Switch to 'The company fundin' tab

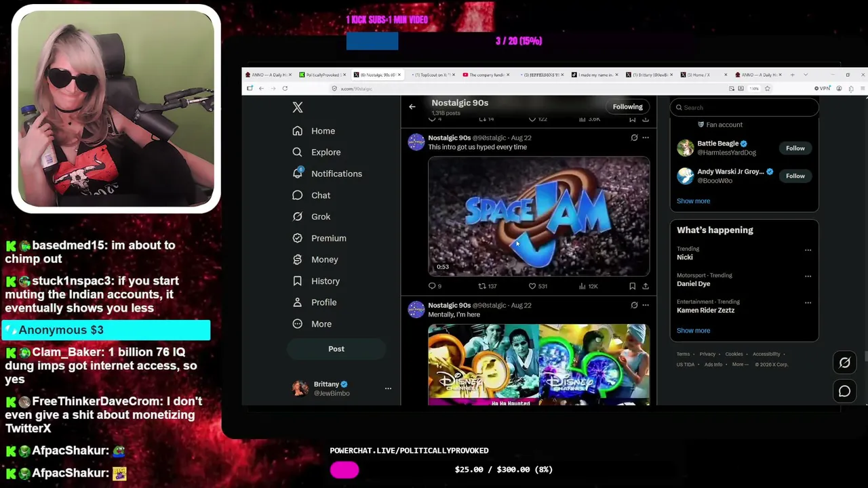pos(486,75)
